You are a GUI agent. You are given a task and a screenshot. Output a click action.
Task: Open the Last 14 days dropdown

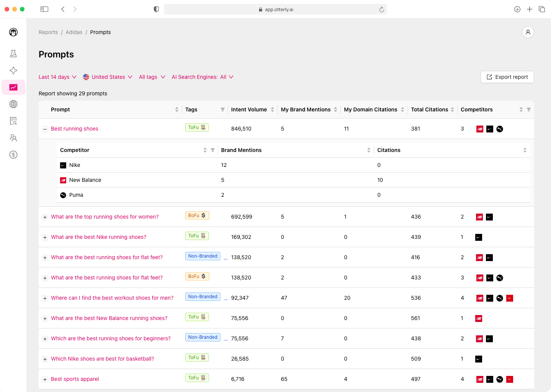(x=57, y=77)
